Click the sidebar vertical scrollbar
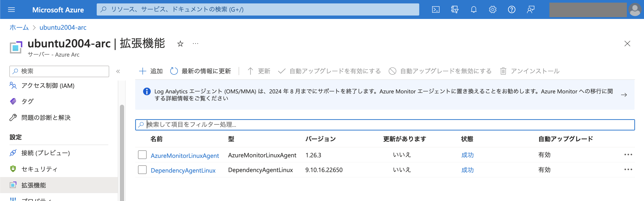 (122, 153)
